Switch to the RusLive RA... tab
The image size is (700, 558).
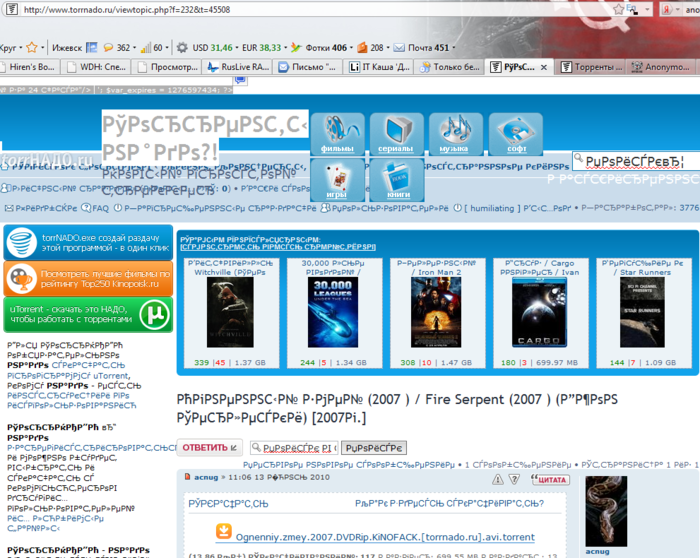click(239, 67)
